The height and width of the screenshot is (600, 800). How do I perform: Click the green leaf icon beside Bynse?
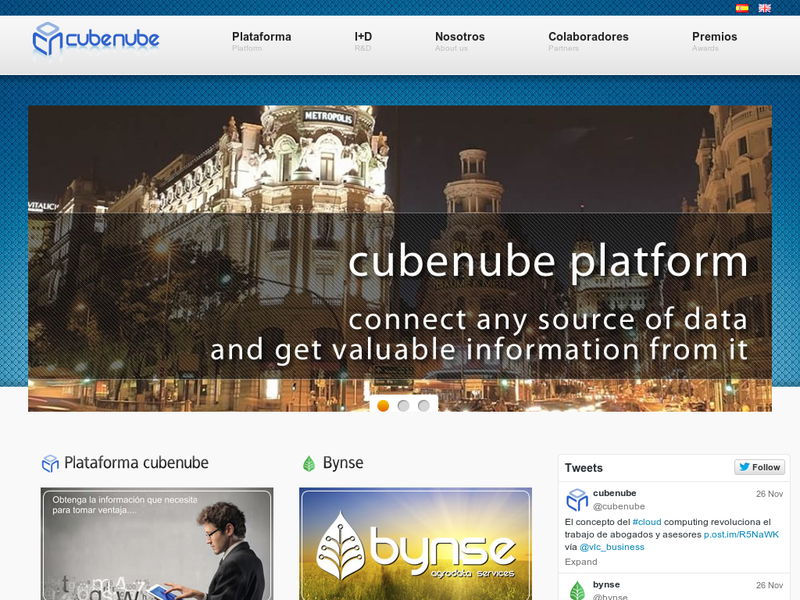tap(309, 463)
